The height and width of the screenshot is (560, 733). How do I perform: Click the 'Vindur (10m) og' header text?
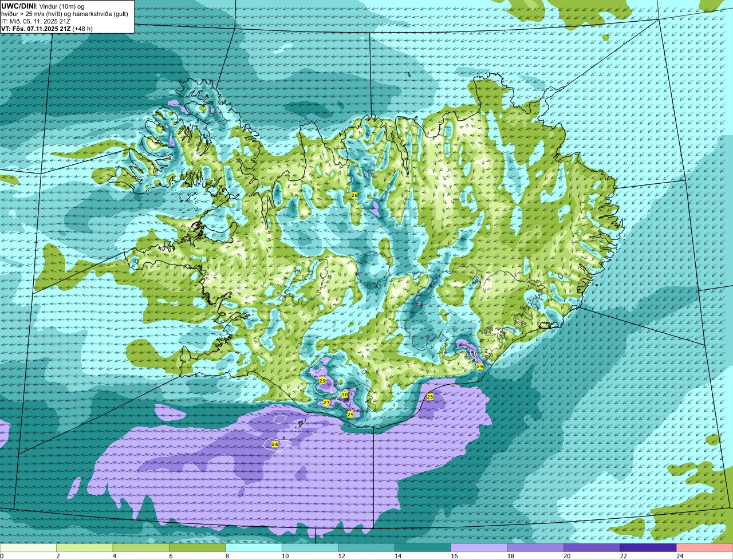click(61, 6)
